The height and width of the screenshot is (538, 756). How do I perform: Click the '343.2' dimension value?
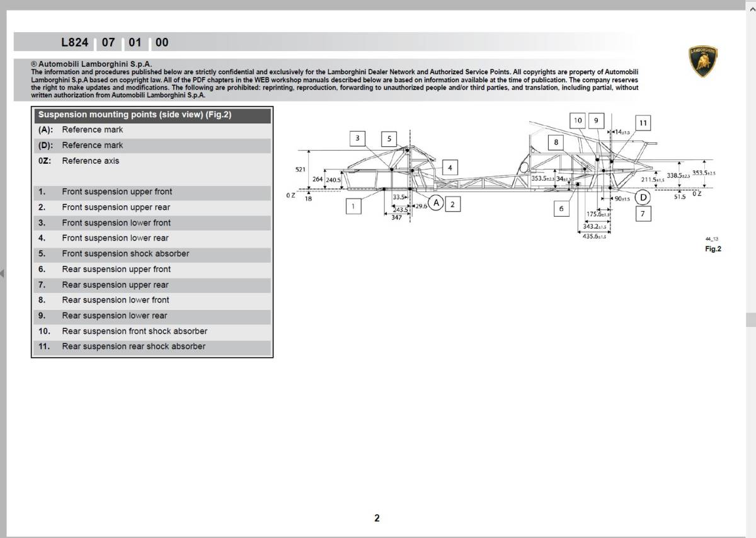pos(595,226)
